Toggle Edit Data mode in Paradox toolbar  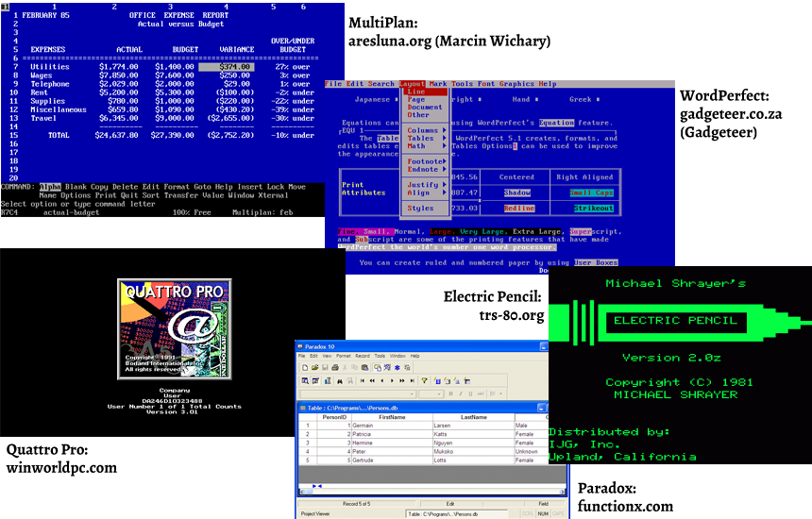click(316, 381)
